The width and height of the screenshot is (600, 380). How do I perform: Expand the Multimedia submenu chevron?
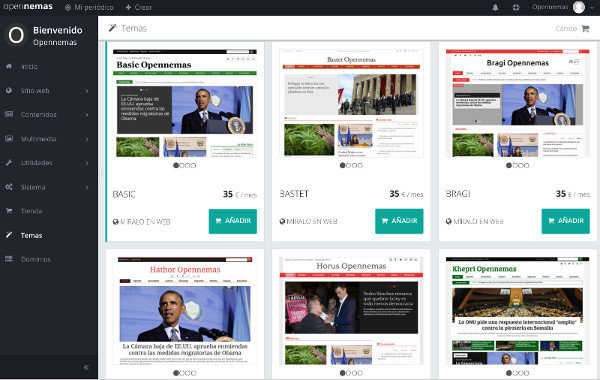click(87, 139)
